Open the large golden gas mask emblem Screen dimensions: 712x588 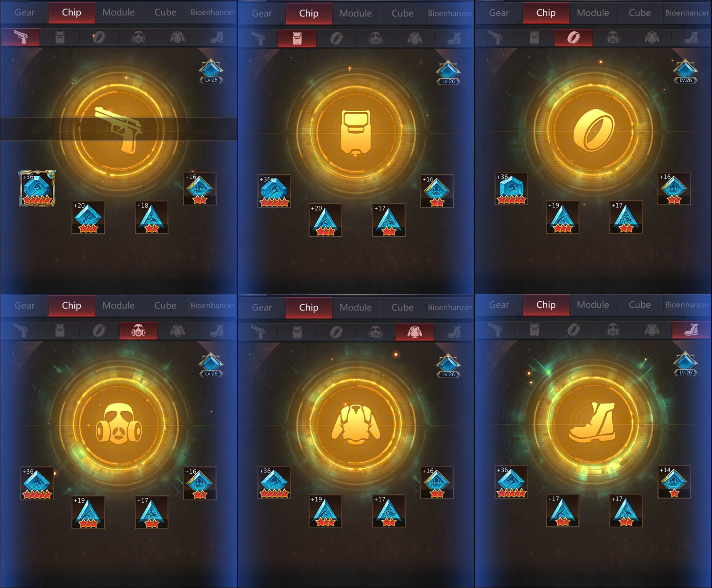[x=119, y=424]
